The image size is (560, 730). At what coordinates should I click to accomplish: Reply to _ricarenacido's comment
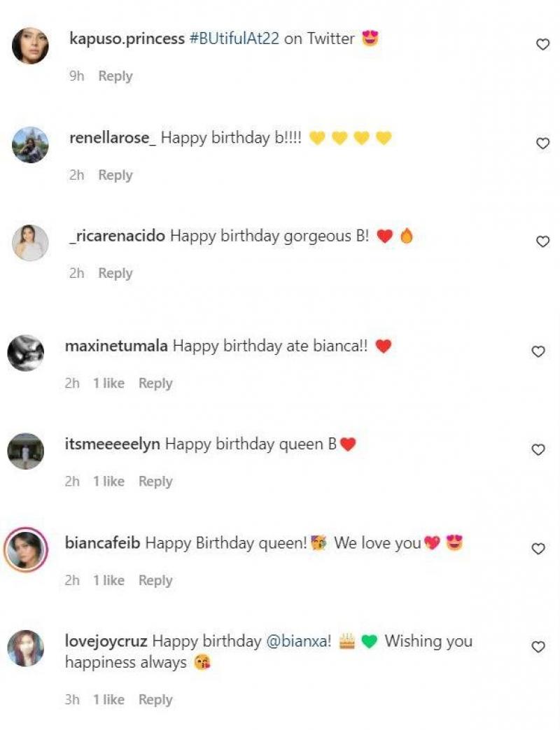115,274
